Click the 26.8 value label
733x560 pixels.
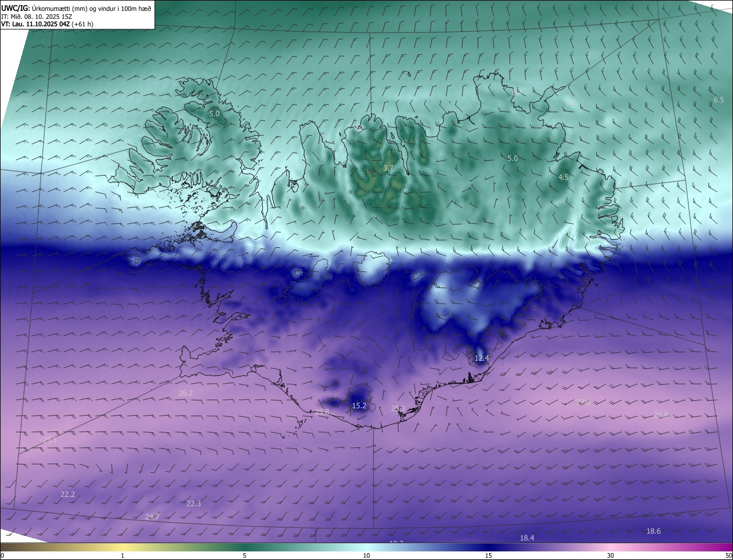(661, 415)
